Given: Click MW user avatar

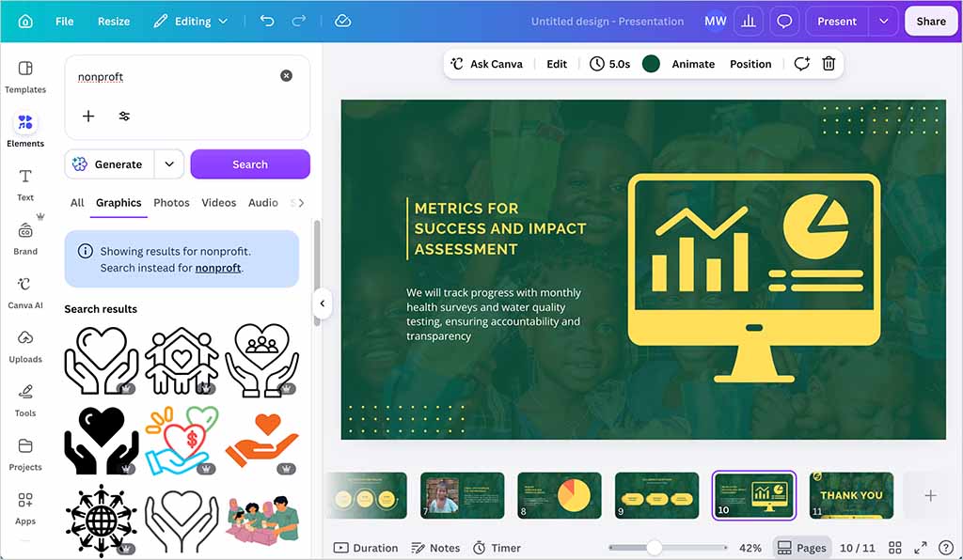Looking at the screenshot, I should [715, 22].
